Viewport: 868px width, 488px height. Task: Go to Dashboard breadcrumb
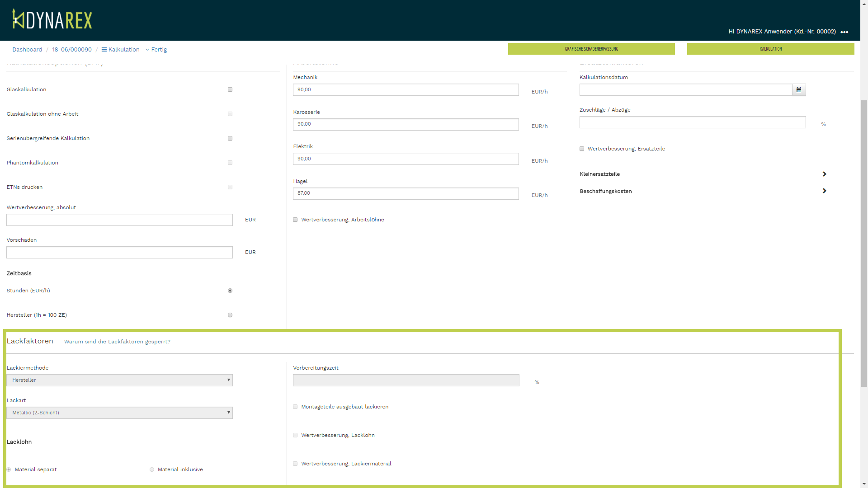click(x=27, y=50)
